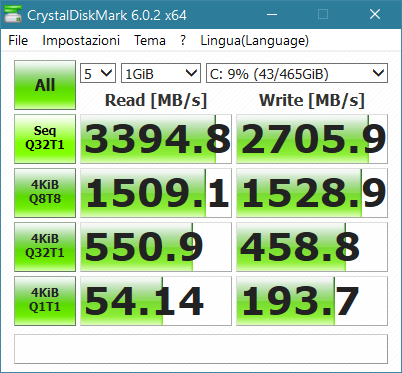This screenshot has height=373, width=402.
Task: Minimize the CrystalDiskMark window
Action: point(272,14)
